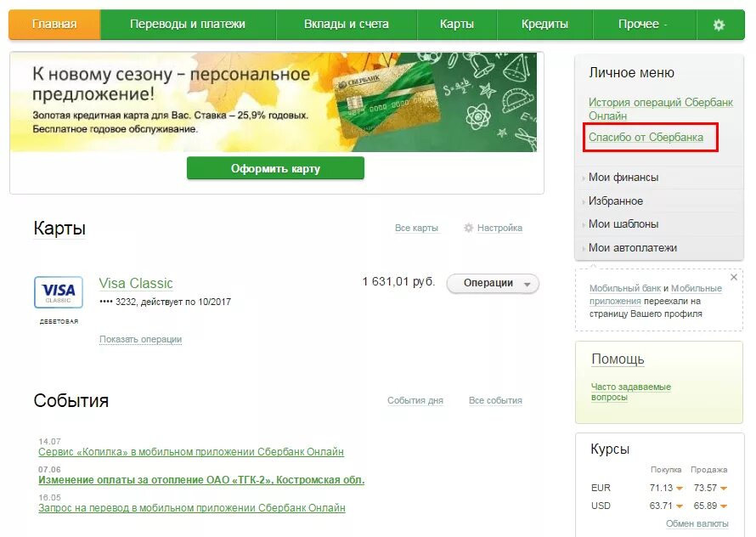Click USD buy rate down arrow
Viewport: 756px width, 537px height.
[x=680, y=506]
